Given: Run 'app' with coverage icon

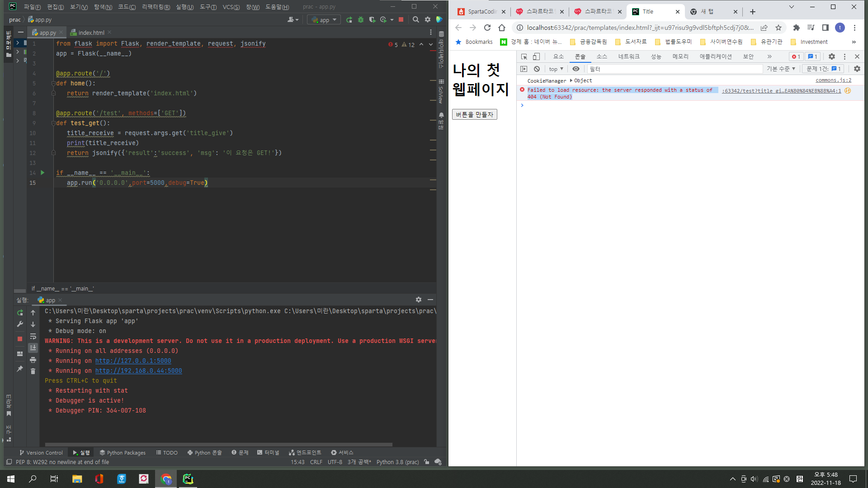Looking at the screenshot, I should pyautogui.click(x=372, y=20).
